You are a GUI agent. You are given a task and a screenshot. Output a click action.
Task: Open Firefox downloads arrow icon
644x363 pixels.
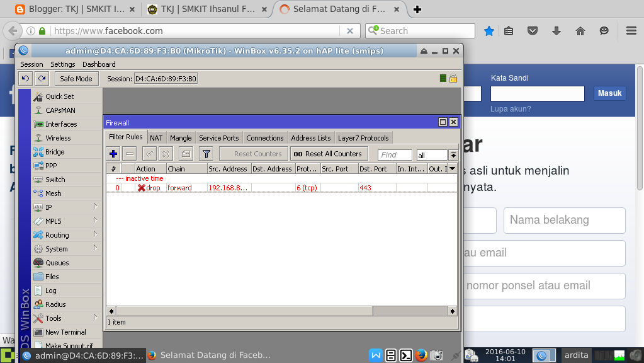556,31
